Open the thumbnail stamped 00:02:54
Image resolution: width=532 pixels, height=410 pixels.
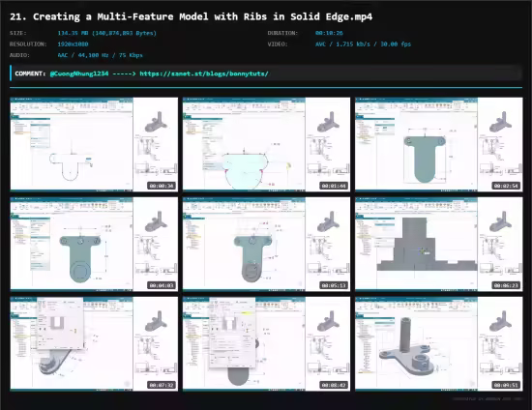click(x=439, y=144)
